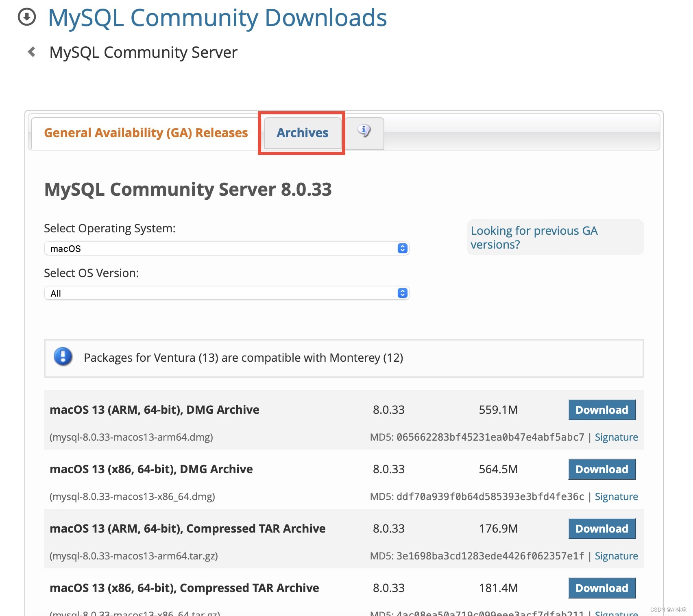Download macOS 13 x86 DMG Archive
Image resolution: width=693 pixels, height=616 pixels.
tap(602, 469)
